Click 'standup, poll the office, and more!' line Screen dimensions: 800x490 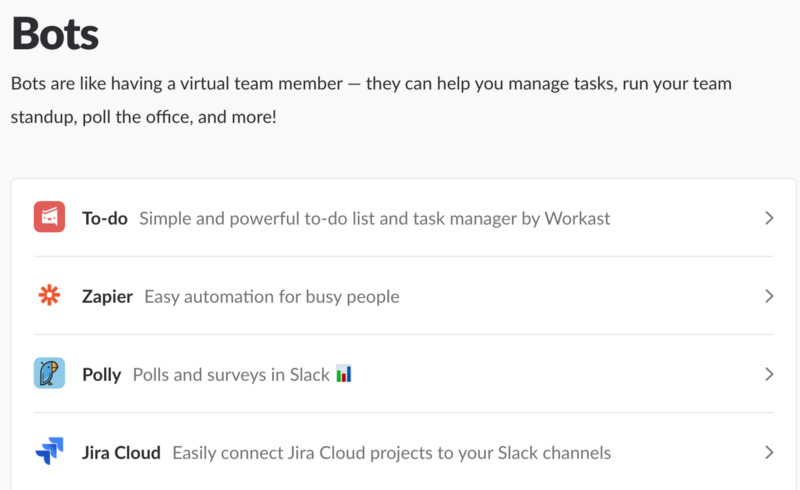143,117
